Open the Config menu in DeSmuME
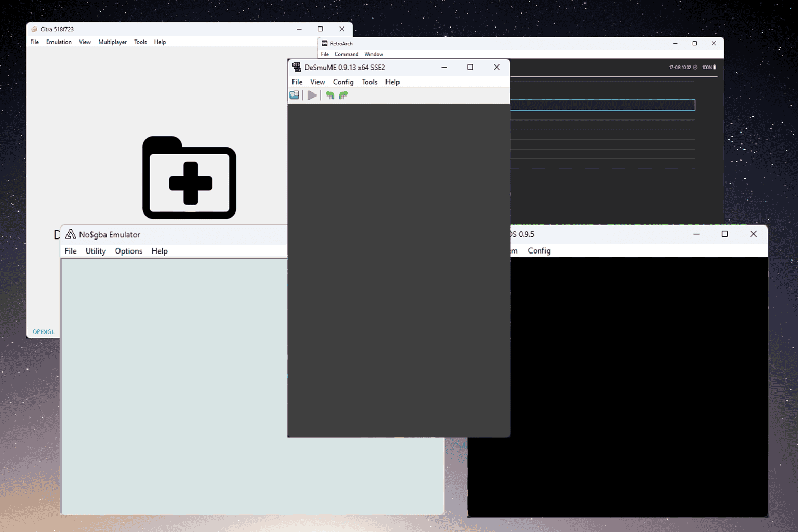798x532 pixels. 343,82
